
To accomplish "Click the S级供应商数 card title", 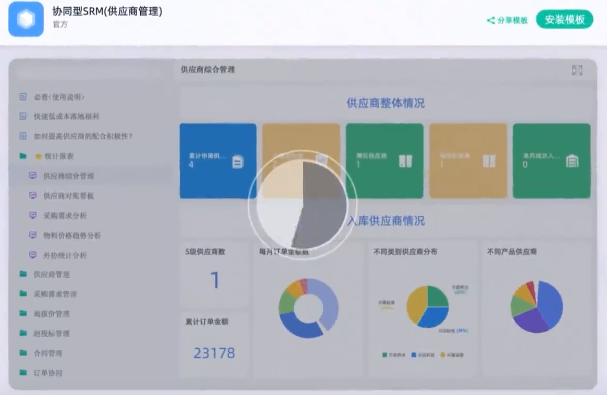I will pyautogui.click(x=205, y=252).
